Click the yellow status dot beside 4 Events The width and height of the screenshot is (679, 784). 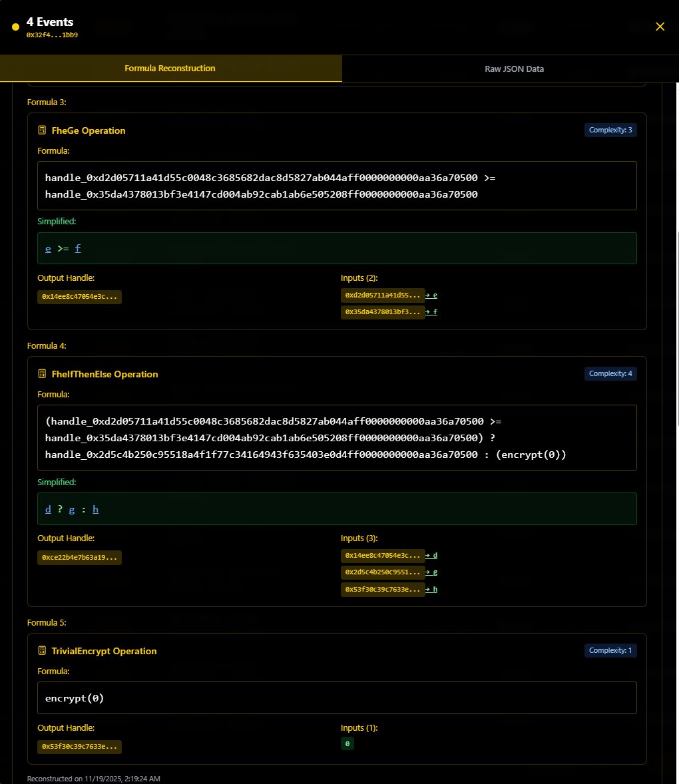point(14,26)
